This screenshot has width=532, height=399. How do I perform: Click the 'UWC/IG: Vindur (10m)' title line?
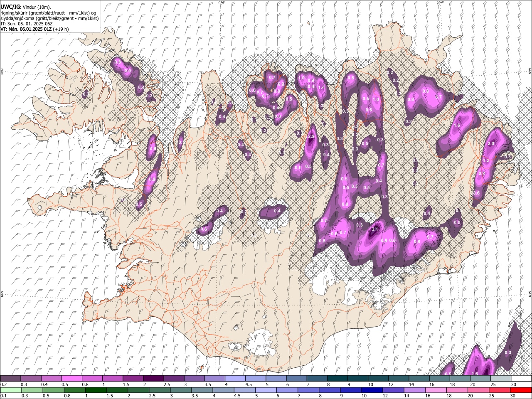coord(25,7)
